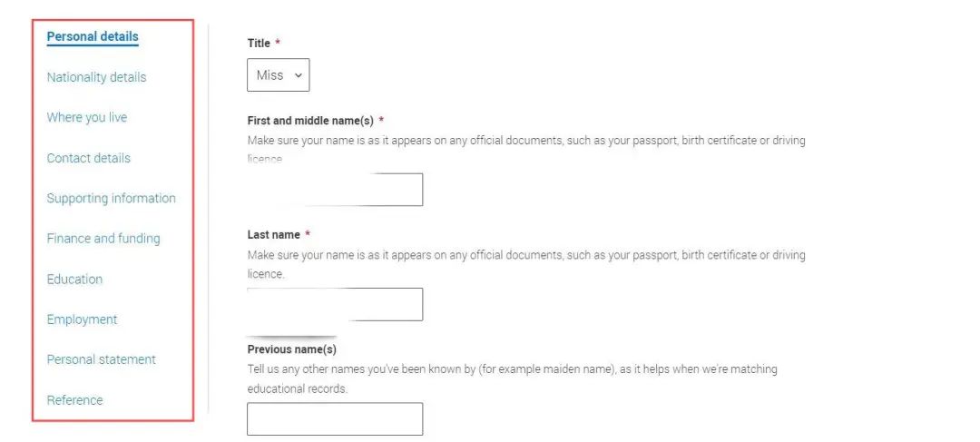Open the Personal details section
This screenshot has width=980, height=442.
click(x=93, y=36)
